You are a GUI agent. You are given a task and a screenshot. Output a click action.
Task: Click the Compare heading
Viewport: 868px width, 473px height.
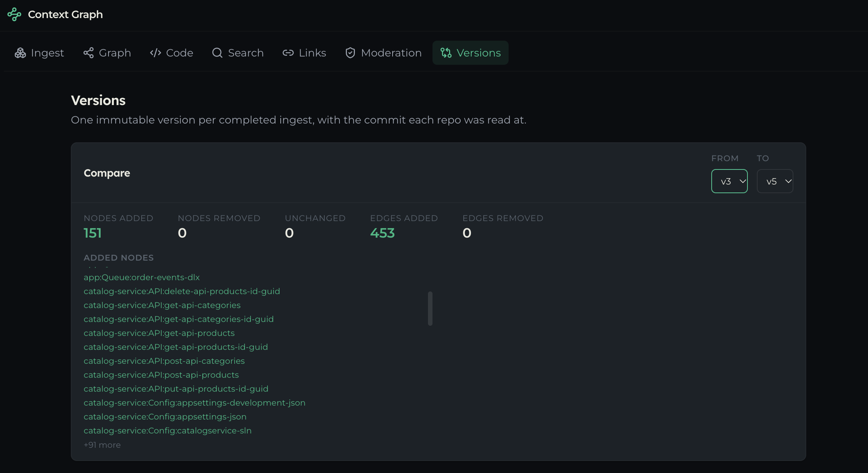pyautogui.click(x=107, y=173)
